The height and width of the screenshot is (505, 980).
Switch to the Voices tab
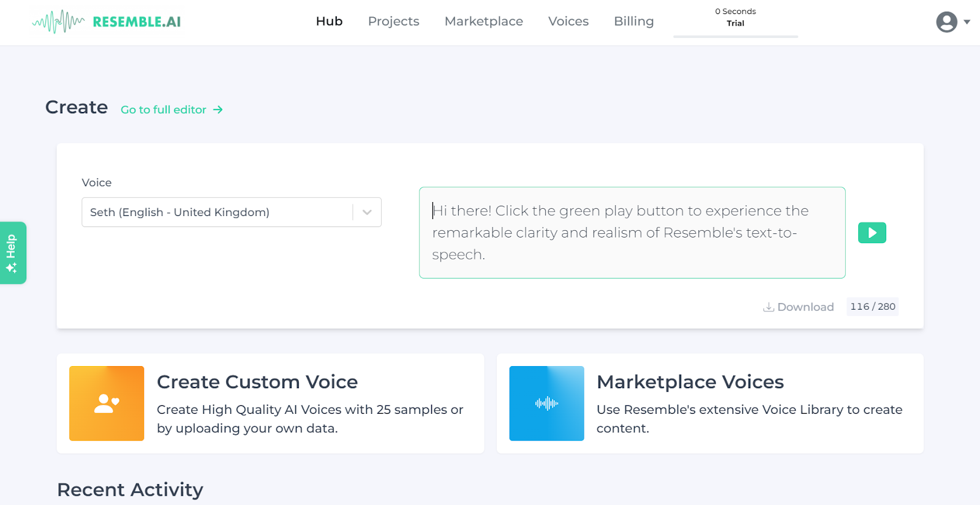click(568, 21)
